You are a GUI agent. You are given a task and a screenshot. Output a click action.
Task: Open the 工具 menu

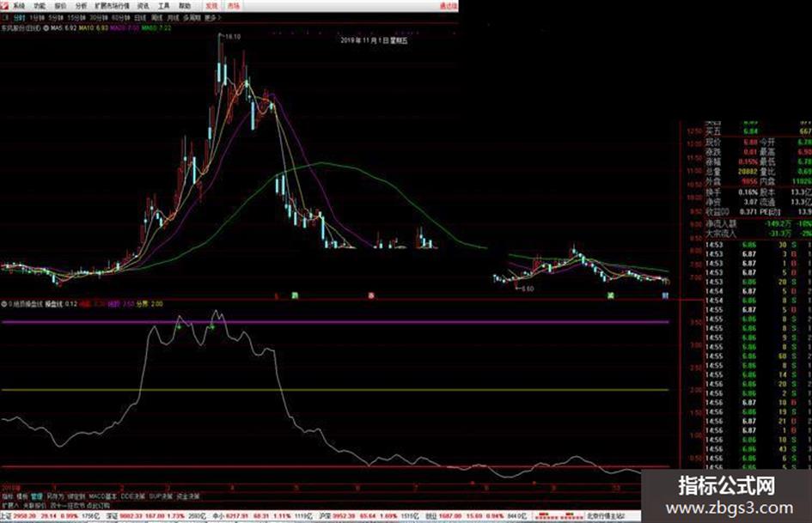point(163,6)
